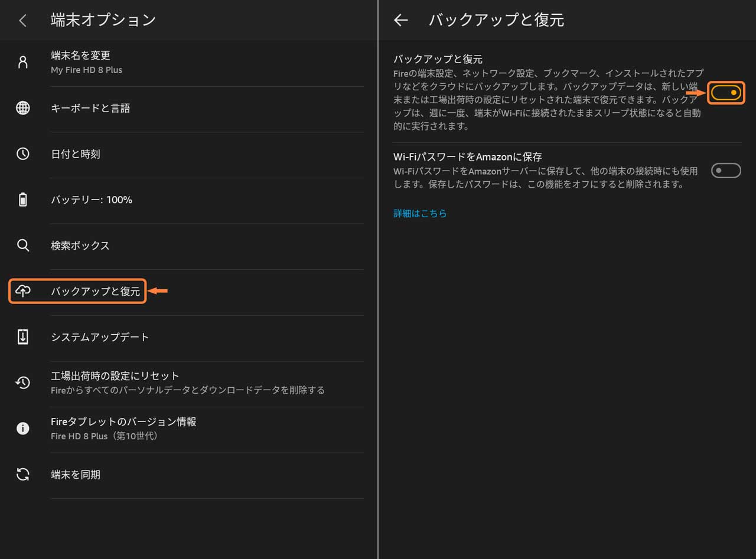The width and height of the screenshot is (756, 559).
Task: Open the 詳細はこちら link
Action: coord(420,213)
